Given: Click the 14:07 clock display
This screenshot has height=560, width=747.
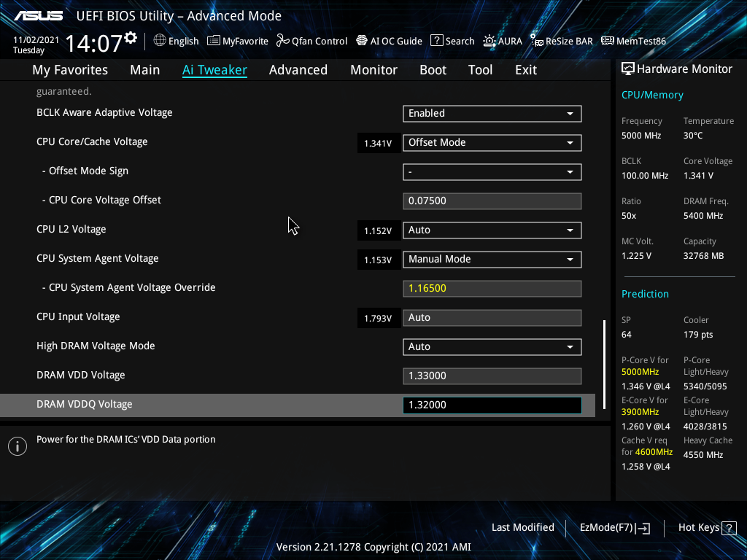Looking at the screenshot, I should tap(94, 43).
